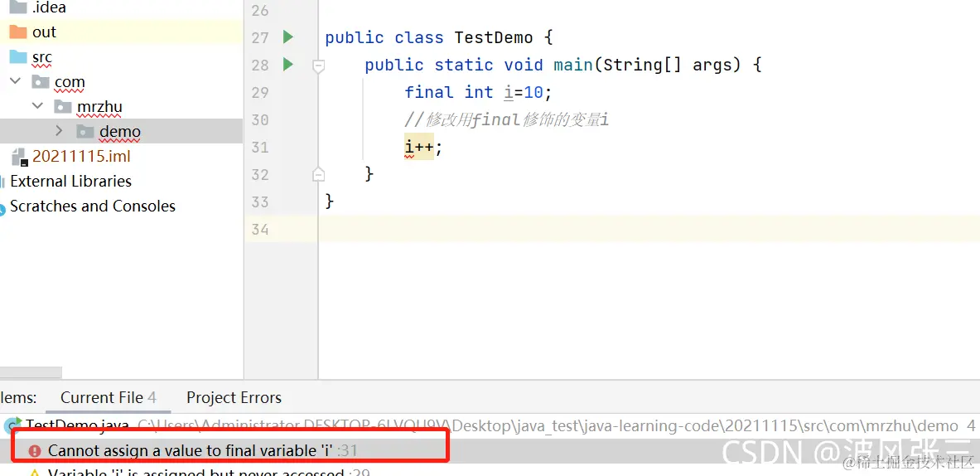The image size is (980, 476).
Task: Click the com package folder icon
Action: click(x=41, y=81)
